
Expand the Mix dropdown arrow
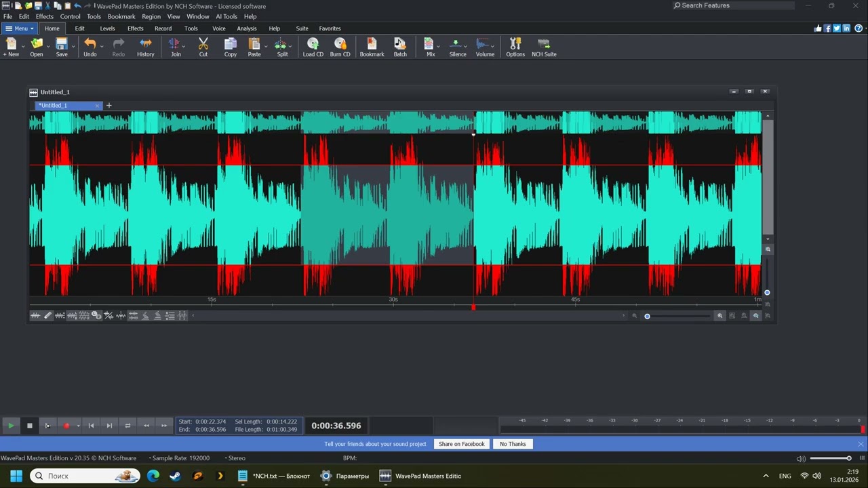click(x=438, y=46)
